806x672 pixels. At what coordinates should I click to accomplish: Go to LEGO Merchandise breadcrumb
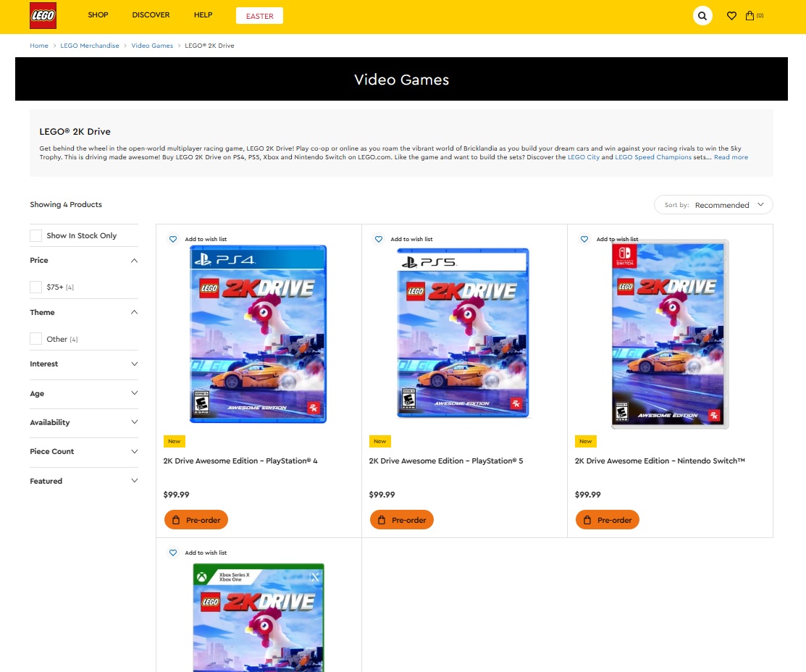tap(90, 46)
